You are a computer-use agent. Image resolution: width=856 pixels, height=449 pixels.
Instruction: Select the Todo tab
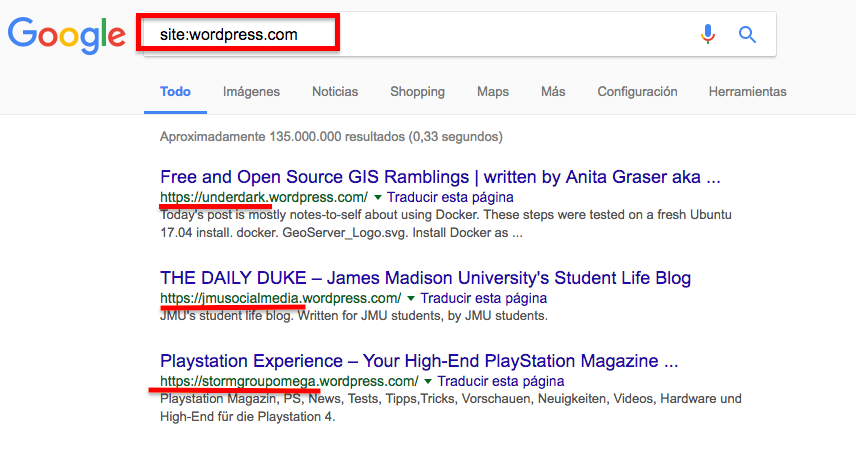pyautogui.click(x=175, y=91)
